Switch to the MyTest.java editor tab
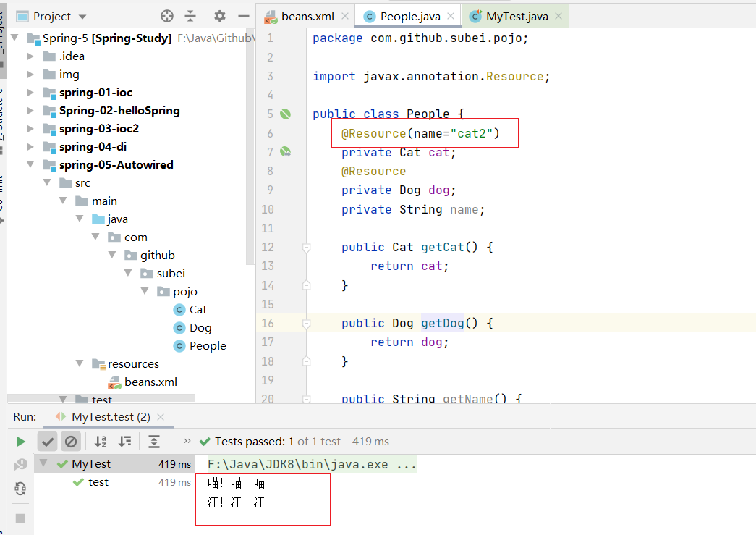Viewport: 756px width, 535px height. pos(516,16)
